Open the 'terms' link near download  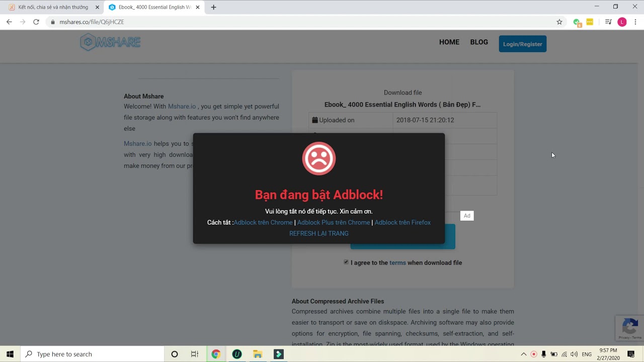coord(397,262)
